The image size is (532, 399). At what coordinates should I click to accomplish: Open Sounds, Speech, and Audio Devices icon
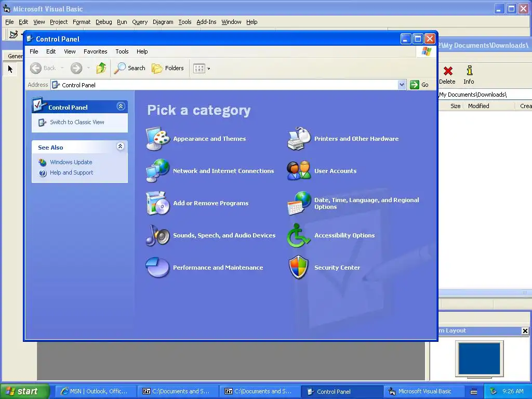click(x=158, y=235)
